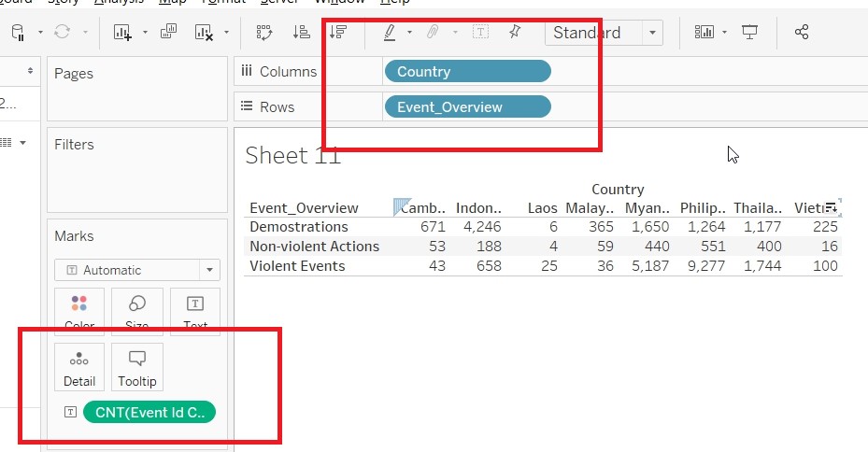
Task: Click the Tooltip button in Marks card
Action: point(137,366)
